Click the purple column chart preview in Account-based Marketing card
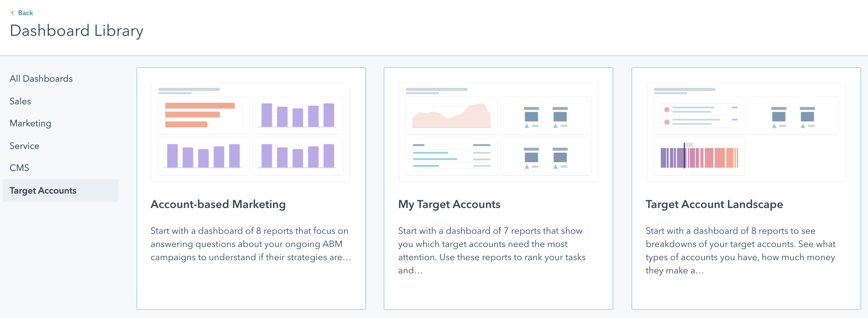This screenshot has width=868, height=318. [298, 115]
